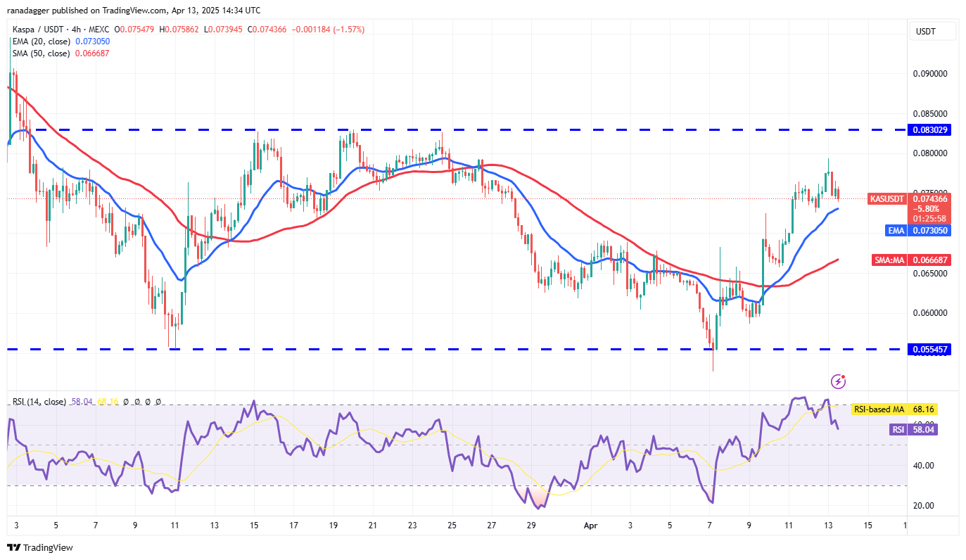Click the red SMA:MA label tag
966x560 pixels.
[x=890, y=260]
